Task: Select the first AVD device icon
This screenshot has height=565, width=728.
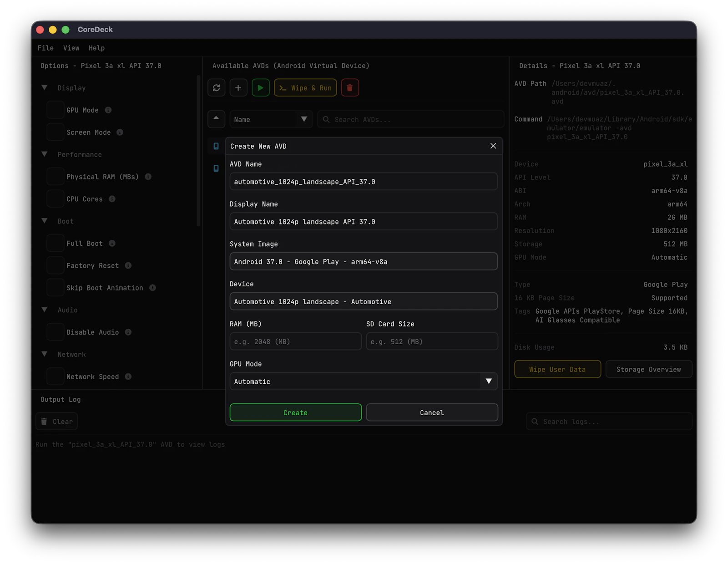Action: 216,146
